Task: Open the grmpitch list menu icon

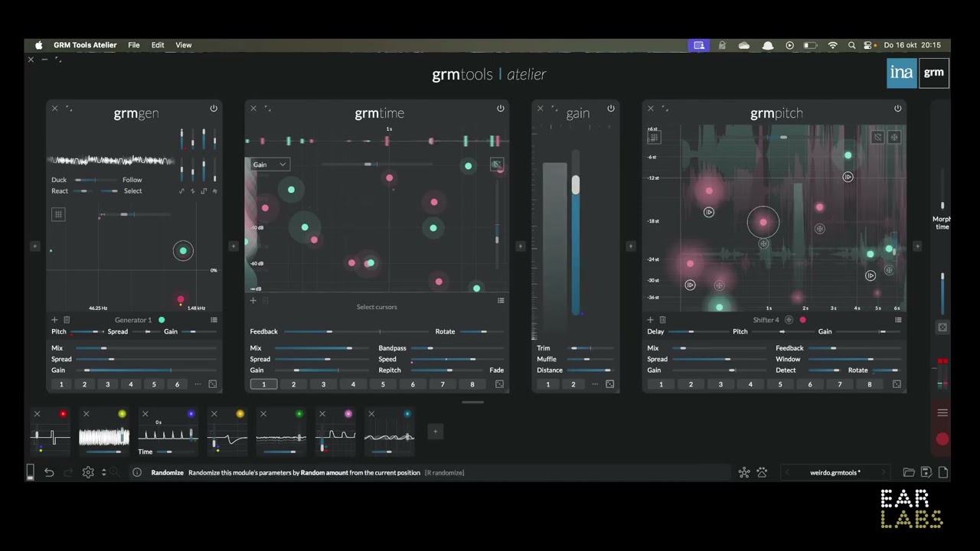Action: [x=898, y=320]
